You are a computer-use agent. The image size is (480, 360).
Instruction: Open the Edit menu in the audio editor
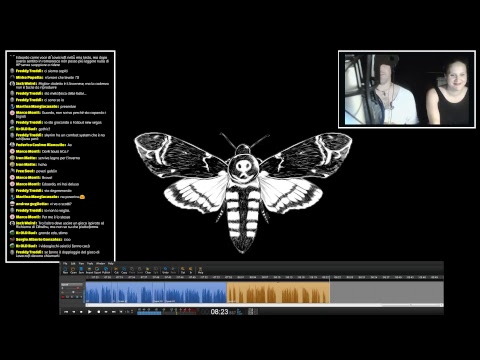[73, 263]
